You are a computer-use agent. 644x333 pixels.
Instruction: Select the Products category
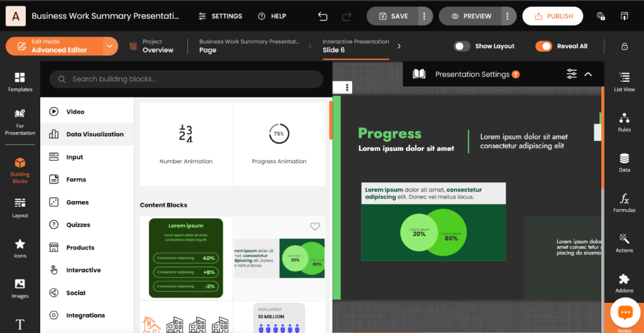click(87, 248)
